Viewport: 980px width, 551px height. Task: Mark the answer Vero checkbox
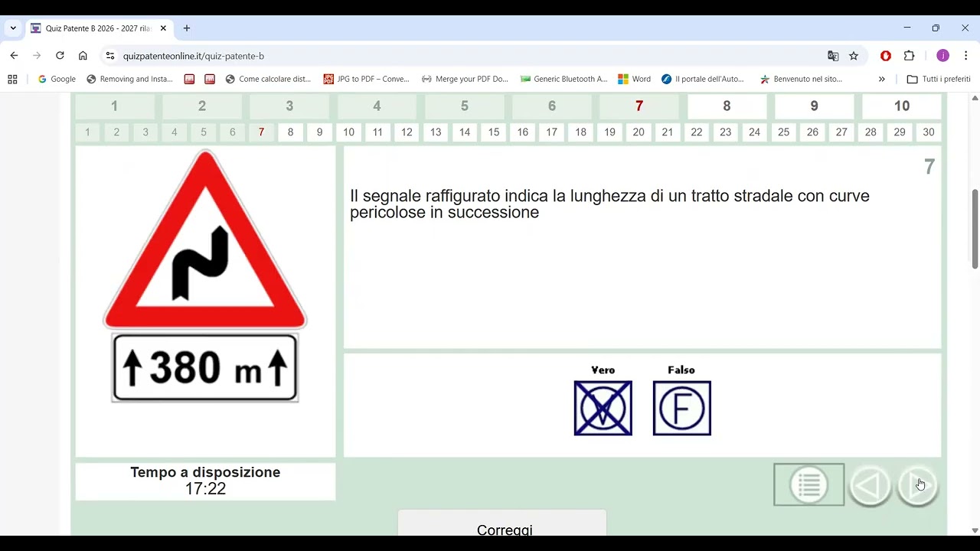(603, 408)
